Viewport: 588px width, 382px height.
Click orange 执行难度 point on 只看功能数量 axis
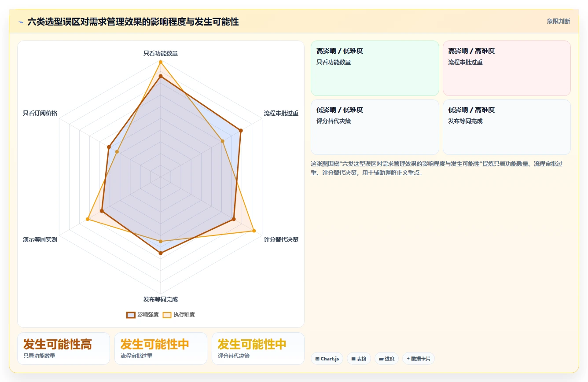pos(161,62)
